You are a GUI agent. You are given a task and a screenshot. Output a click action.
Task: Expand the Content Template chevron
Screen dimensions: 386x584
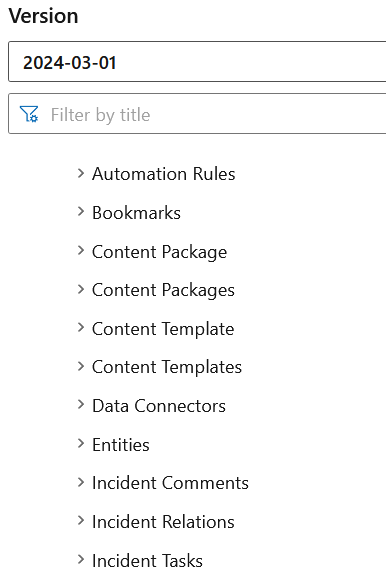[80, 328]
